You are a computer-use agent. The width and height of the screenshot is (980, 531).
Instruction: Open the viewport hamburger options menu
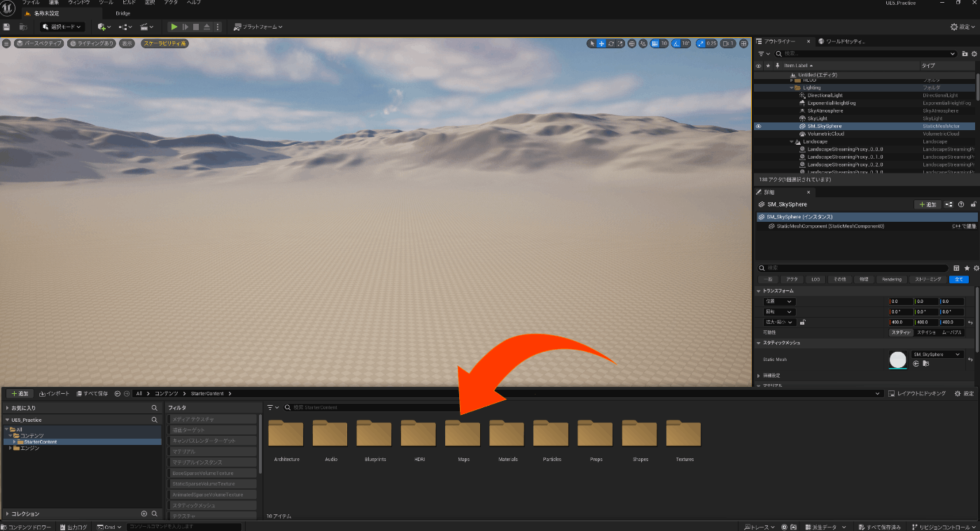pyautogui.click(x=6, y=43)
